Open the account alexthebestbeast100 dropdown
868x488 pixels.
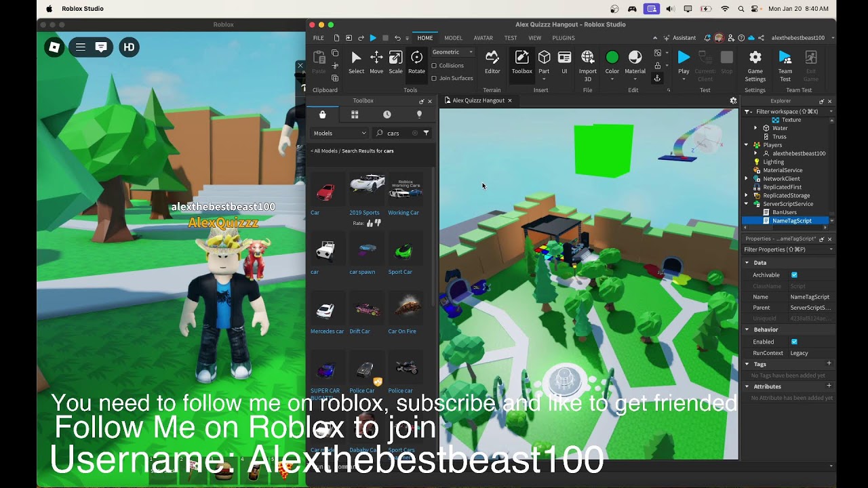tap(802, 38)
